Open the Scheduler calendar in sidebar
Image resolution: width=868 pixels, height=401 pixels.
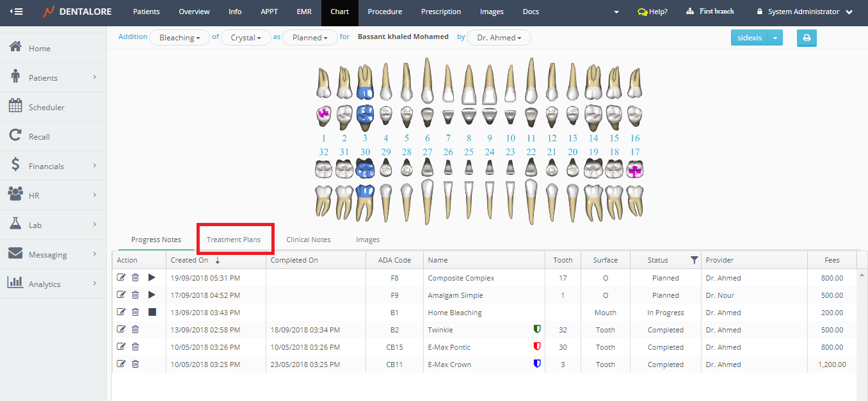click(46, 107)
